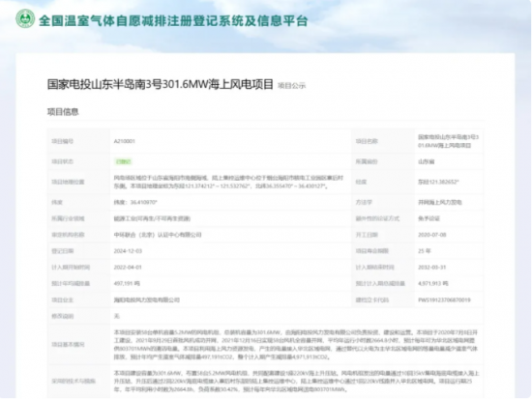Select methodology value 并网海上风力发电

(440, 202)
